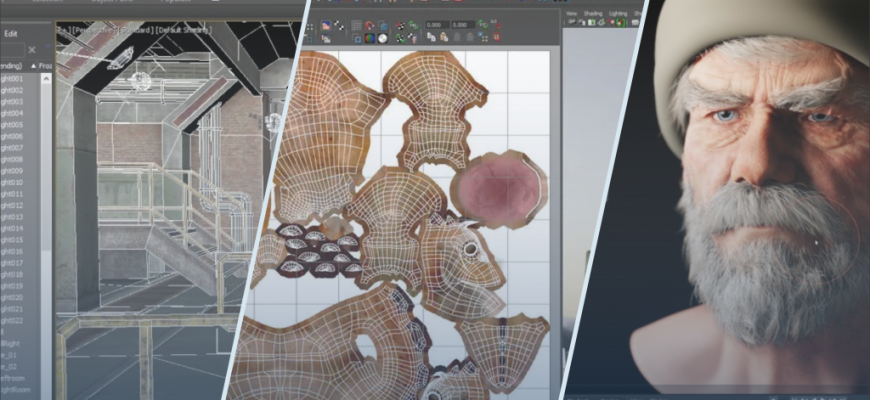The height and width of the screenshot is (400, 870).
Task: Click the copy UVs icon
Action: (x=431, y=37)
